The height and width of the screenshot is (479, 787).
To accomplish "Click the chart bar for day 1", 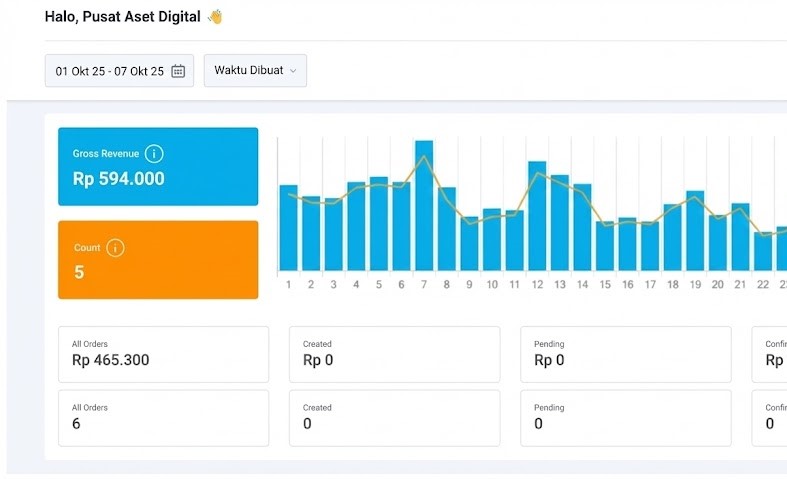I will [288, 228].
